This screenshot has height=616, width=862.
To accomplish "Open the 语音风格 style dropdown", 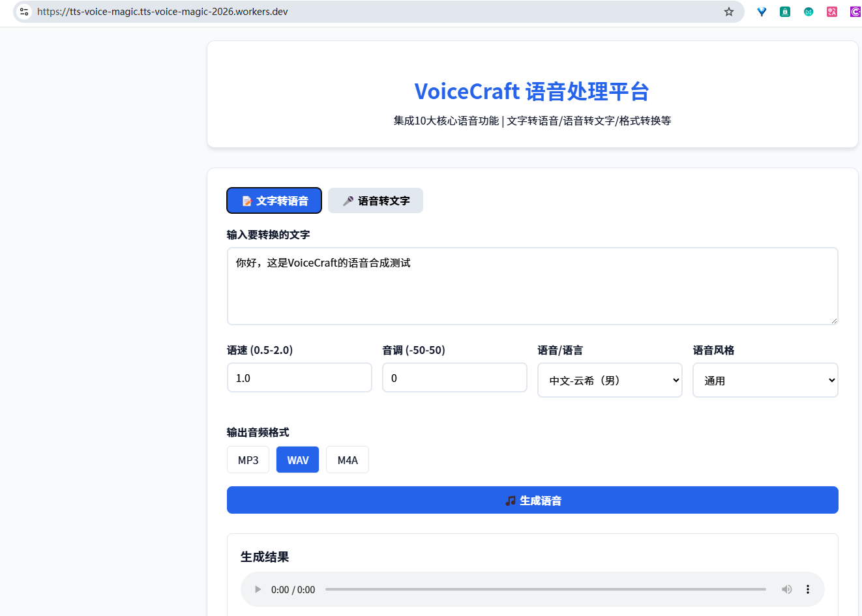I will tap(765, 380).
